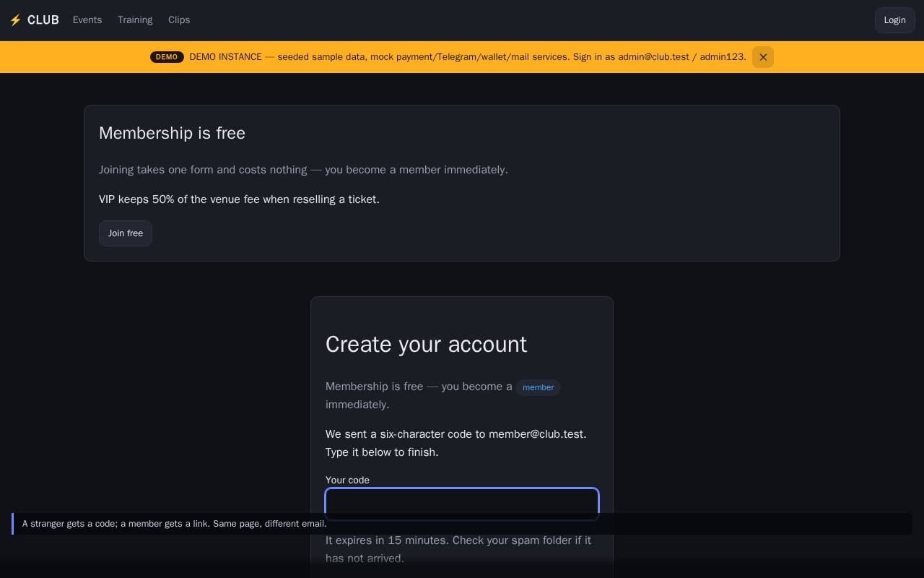Open the Training page

tap(135, 20)
